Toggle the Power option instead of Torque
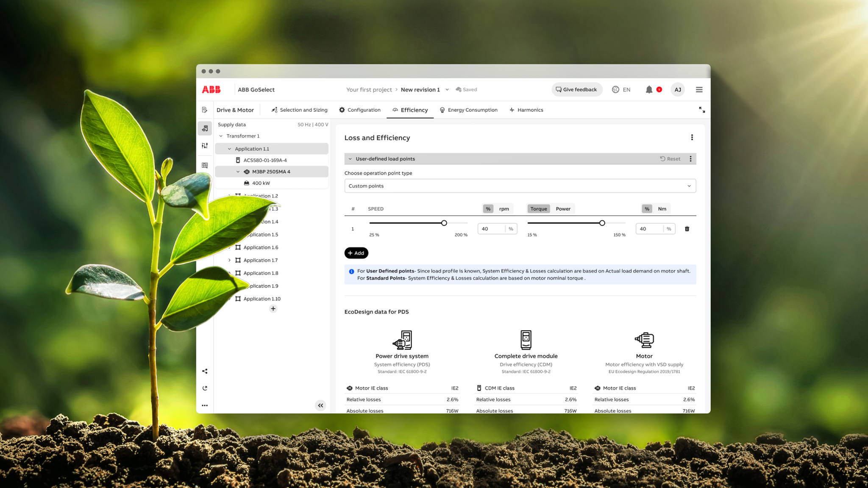This screenshot has height=488, width=868. click(x=563, y=208)
